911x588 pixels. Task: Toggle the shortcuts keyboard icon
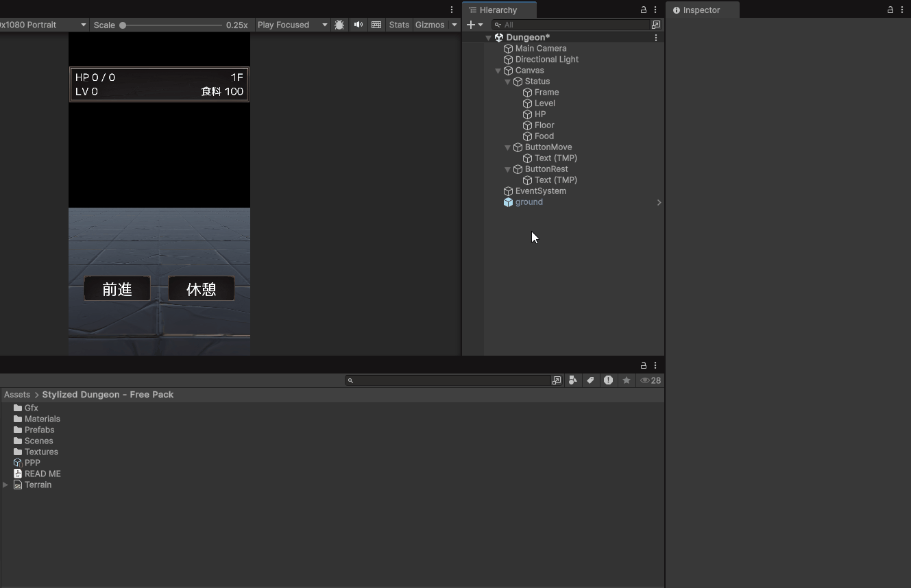[376, 25]
